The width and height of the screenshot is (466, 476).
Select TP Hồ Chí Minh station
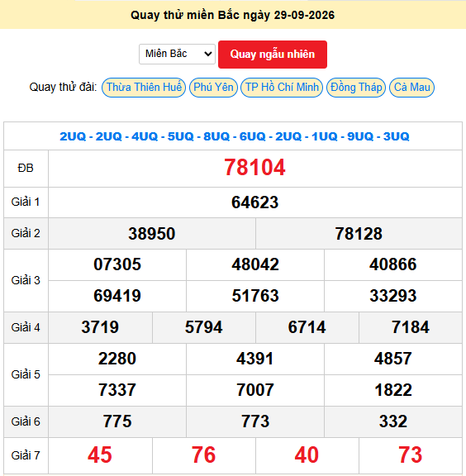(282, 88)
